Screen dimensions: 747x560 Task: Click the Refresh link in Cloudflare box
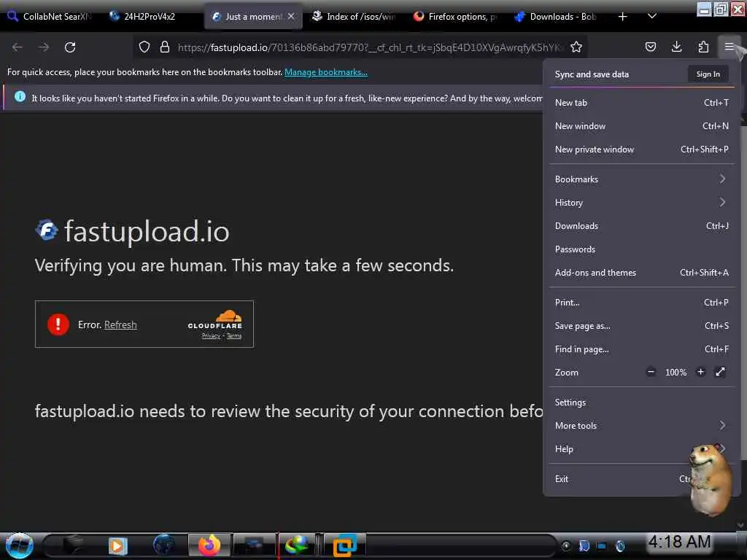(120, 324)
